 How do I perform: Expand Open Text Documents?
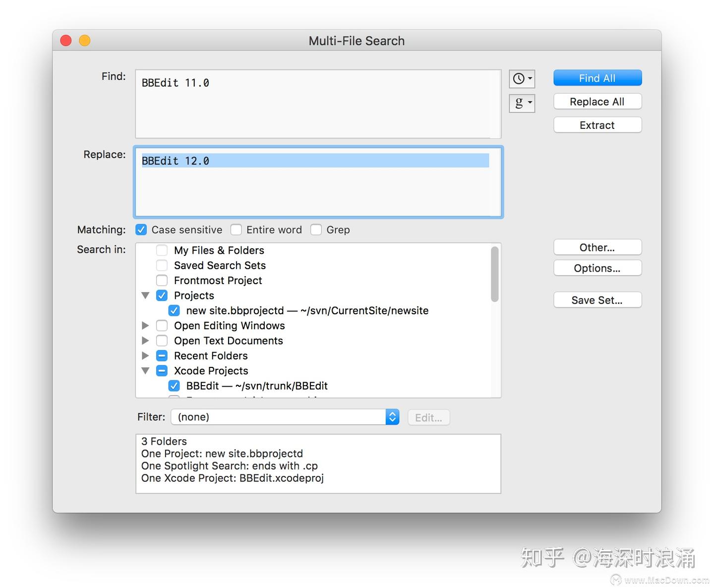(145, 341)
